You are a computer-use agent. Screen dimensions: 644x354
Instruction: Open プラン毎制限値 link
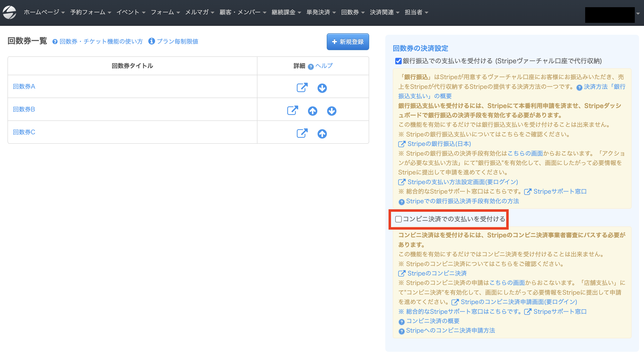point(178,41)
